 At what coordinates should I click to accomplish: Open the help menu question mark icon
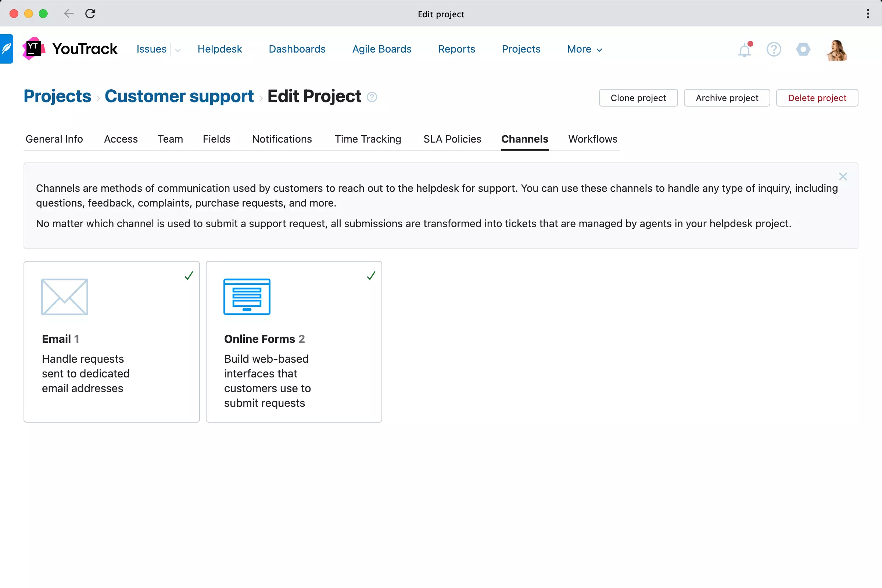point(774,50)
